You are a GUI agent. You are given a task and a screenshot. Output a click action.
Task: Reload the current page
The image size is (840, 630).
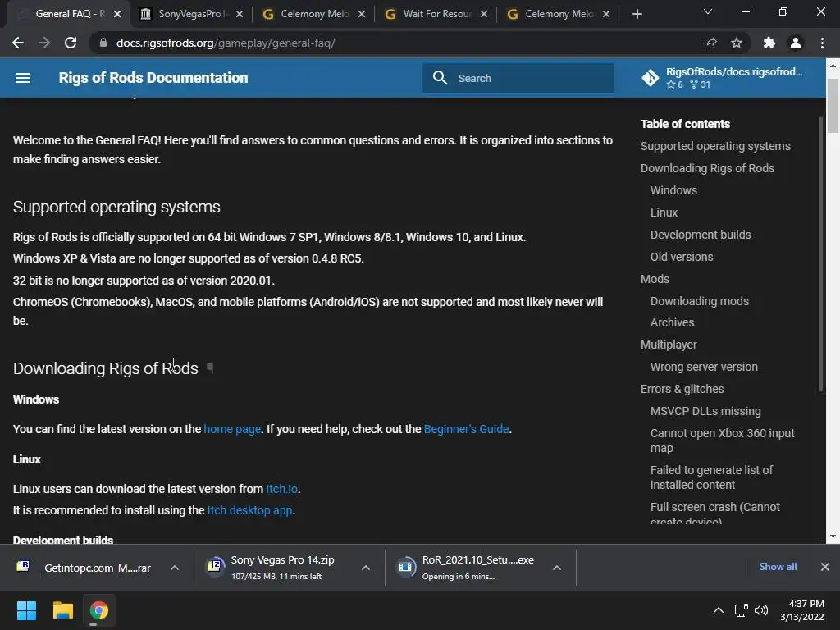point(71,43)
